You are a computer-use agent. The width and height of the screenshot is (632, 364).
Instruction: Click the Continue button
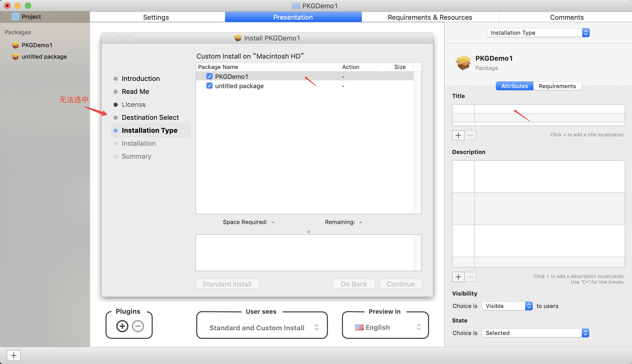(400, 284)
